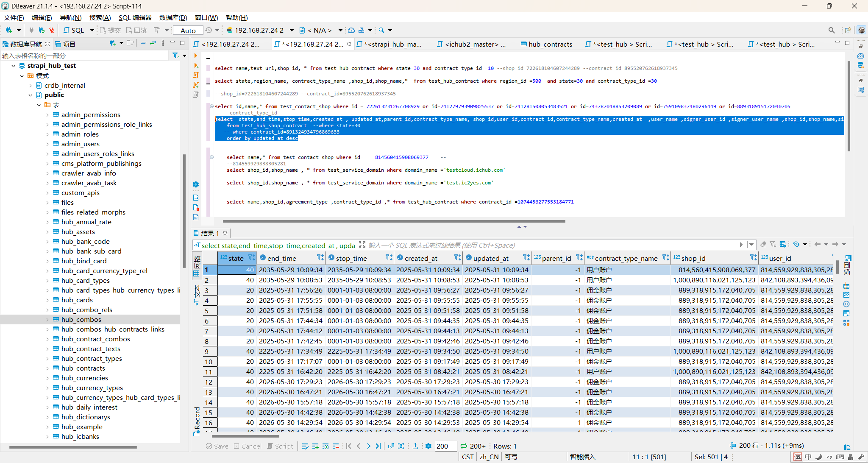Click the execute SQL statement arrow icon

(x=196, y=56)
